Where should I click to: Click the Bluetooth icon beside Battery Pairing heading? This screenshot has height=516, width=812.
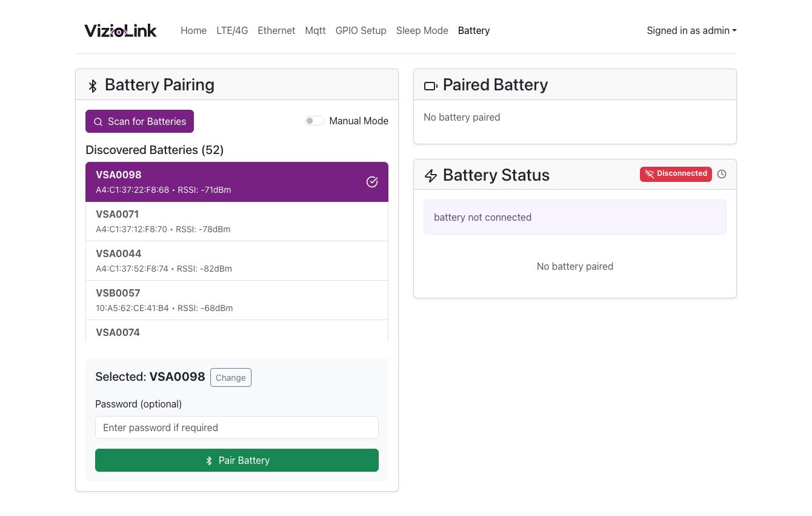(93, 85)
